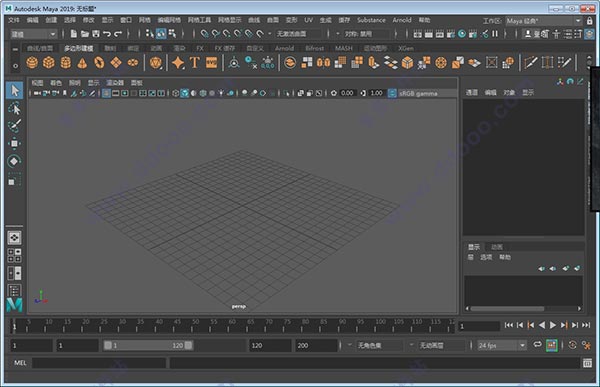
Task: Activate the Scale tool
Action: pos(15,180)
